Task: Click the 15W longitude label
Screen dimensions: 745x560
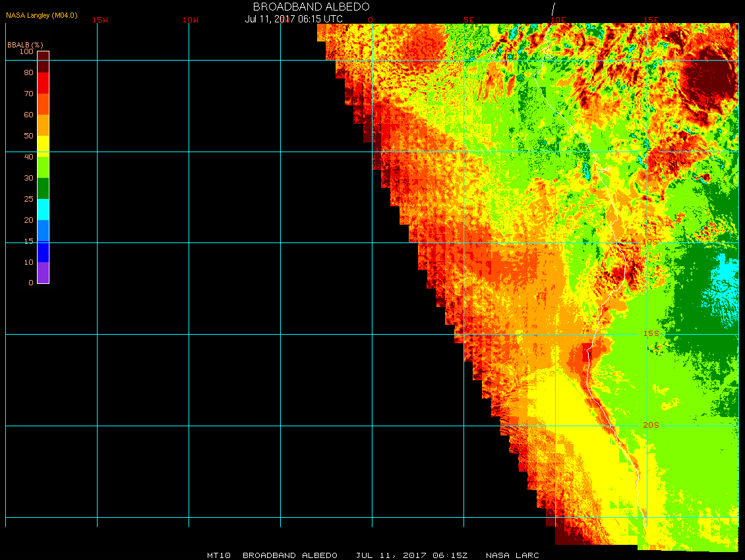Action: click(x=100, y=20)
